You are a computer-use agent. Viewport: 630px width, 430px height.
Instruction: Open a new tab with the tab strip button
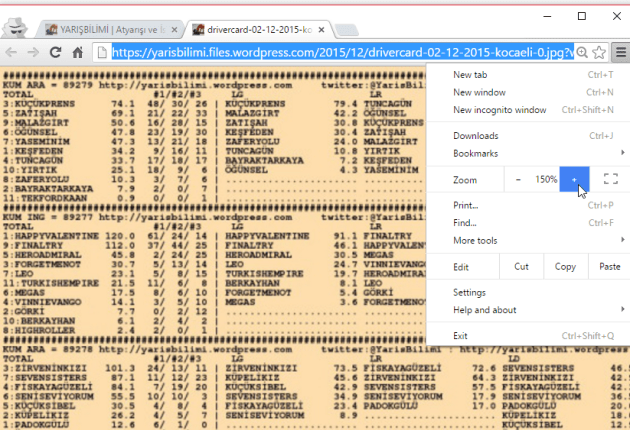346,30
